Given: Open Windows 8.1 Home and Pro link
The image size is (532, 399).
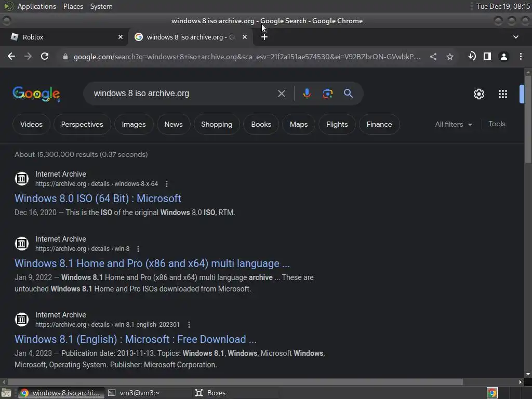Looking at the screenshot, I should pos(152,263).
